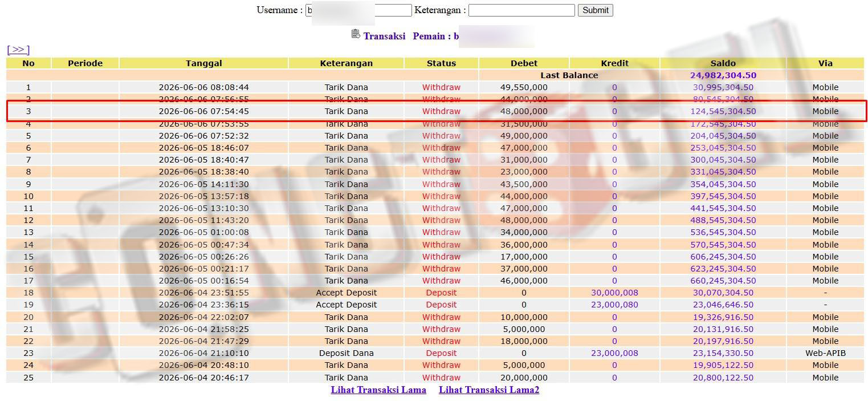
Task: Click saldo 19,905,122.50
Action: (x=723, y=365)
